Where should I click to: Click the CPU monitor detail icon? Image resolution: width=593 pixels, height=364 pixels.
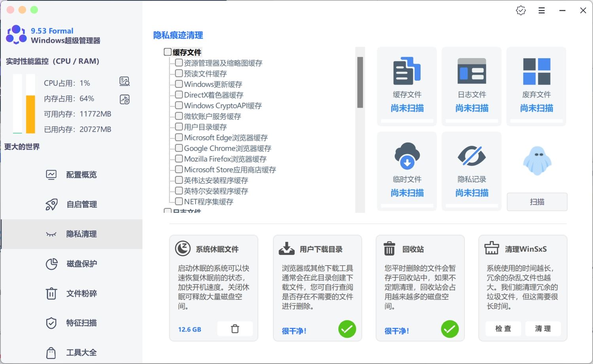[125, 81]
